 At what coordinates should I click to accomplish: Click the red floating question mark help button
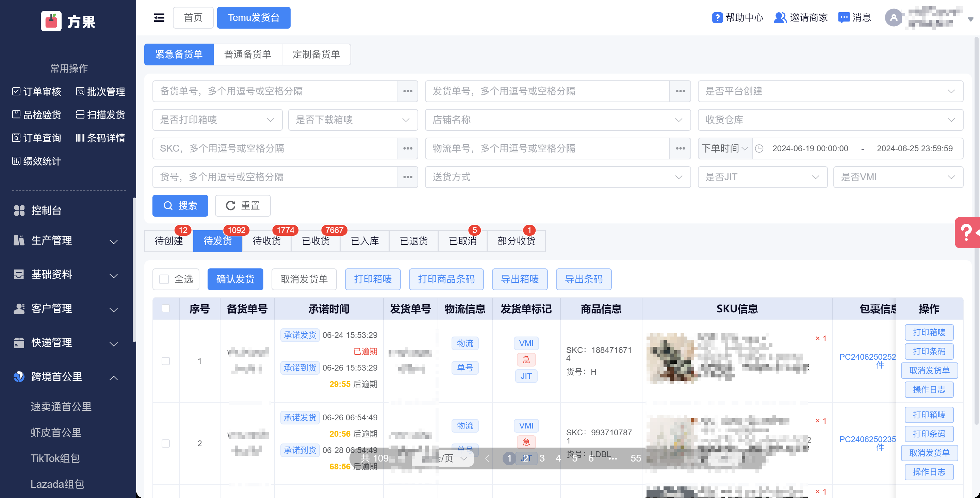click(967, 232)
